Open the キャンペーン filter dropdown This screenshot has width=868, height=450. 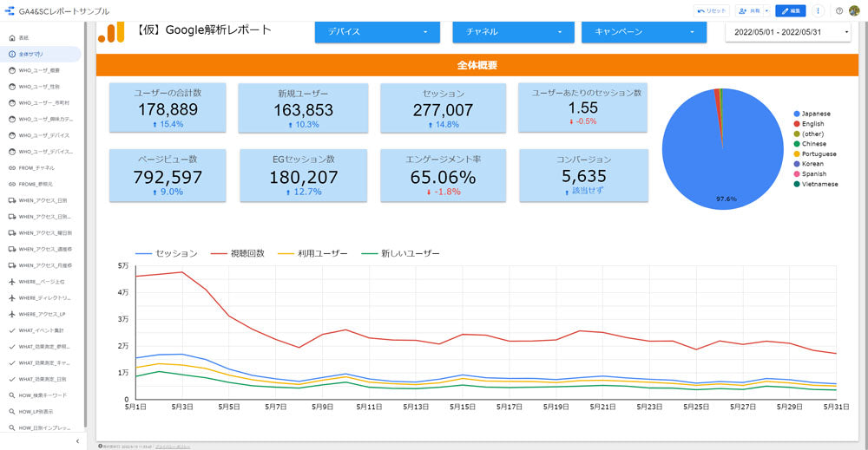tap(641, 32)
